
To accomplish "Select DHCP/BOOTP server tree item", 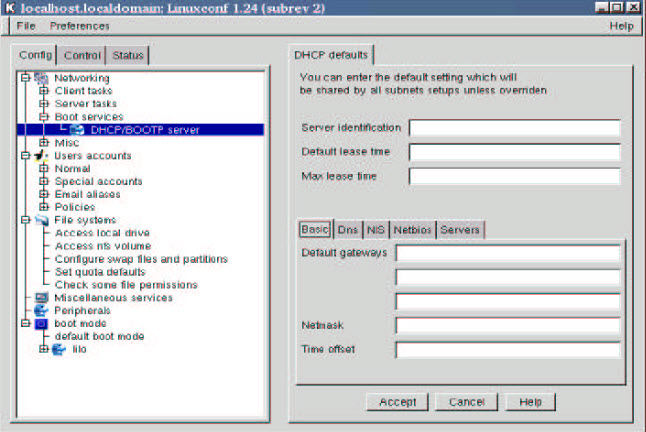I will coord(140,130).
